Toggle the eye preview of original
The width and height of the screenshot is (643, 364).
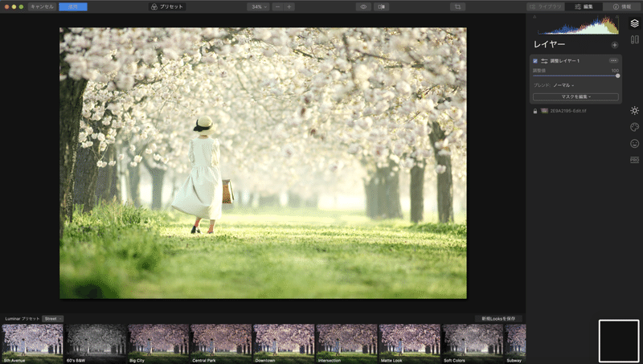pyautogui.click(x=363, y=6)
